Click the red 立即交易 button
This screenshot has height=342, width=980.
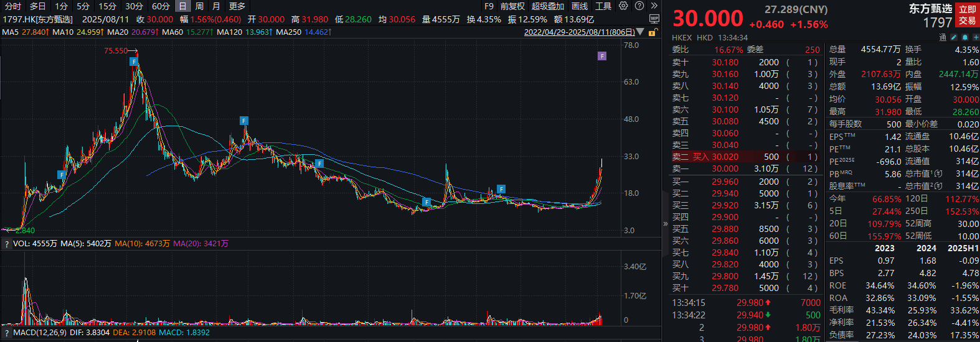coord(968,15)
